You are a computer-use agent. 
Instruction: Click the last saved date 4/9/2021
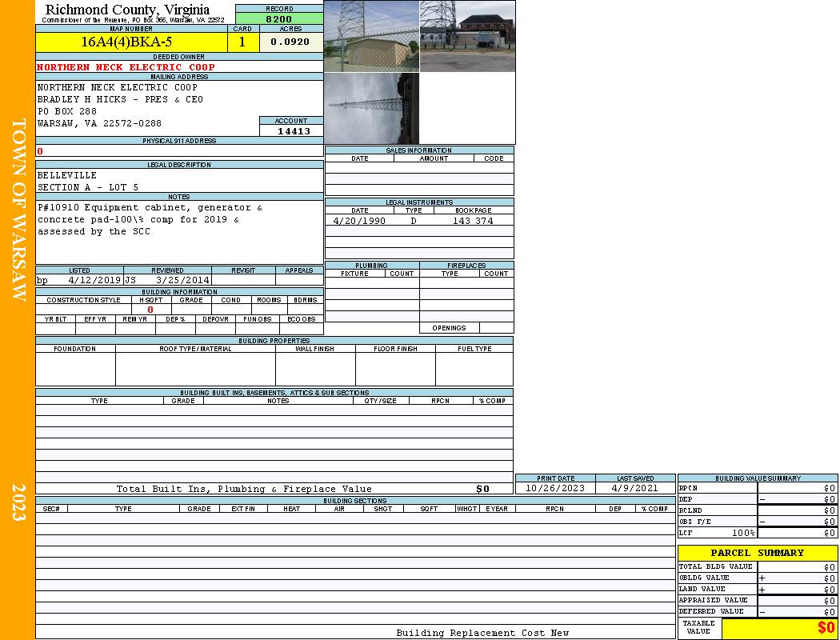click(x=635, y=488)
